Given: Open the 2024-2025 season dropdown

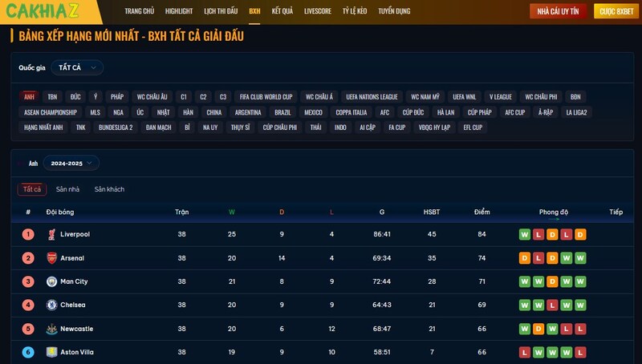Looking at the screenshot, I should coord(71,164).
